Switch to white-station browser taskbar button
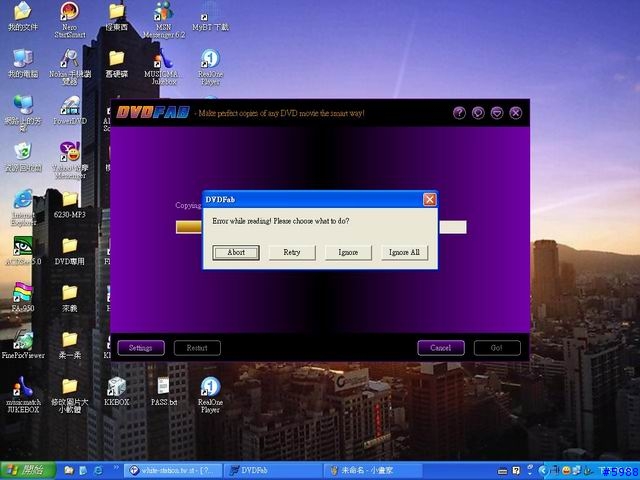The image size is (640, 480). tap(172, 471)
